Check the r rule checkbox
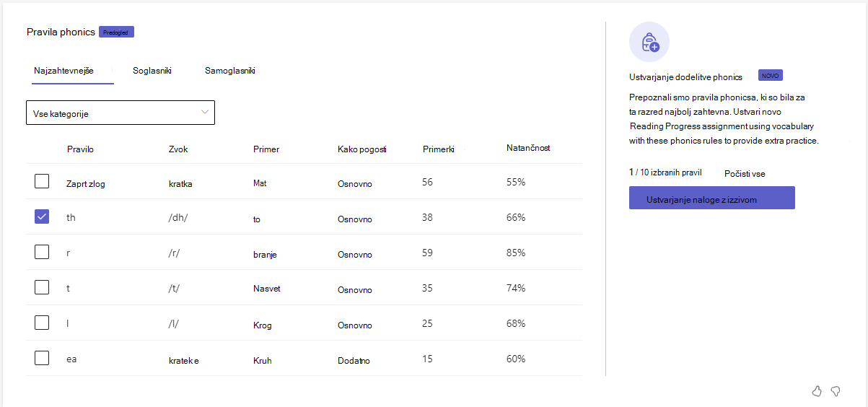The height and width of the screenshot is (407, 868). click(42, 252)
